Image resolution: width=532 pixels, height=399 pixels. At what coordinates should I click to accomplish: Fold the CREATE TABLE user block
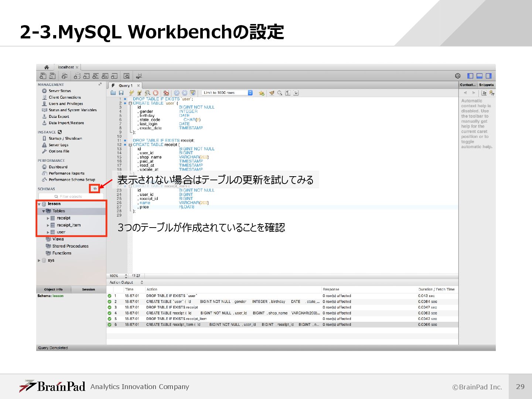(x=130, y=103)
